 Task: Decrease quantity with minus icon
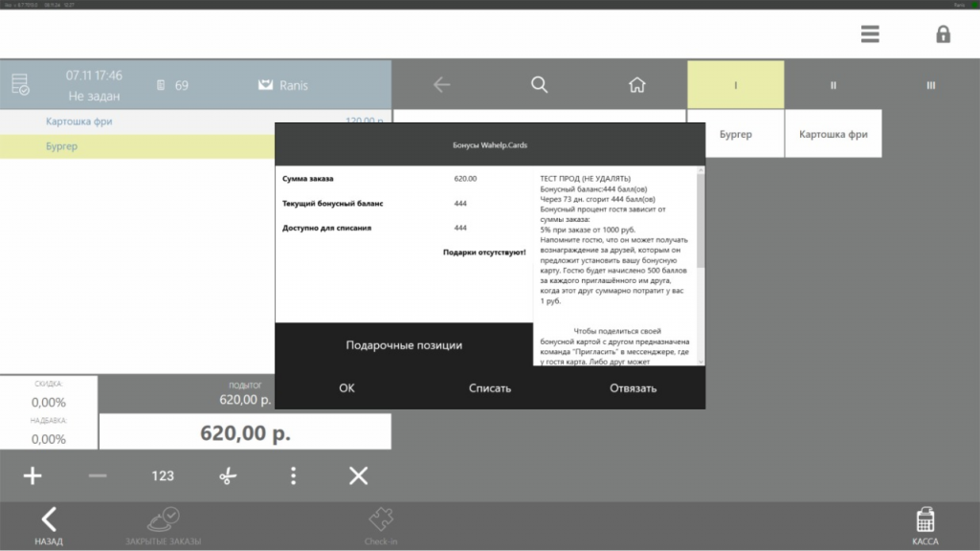(98, 475)
